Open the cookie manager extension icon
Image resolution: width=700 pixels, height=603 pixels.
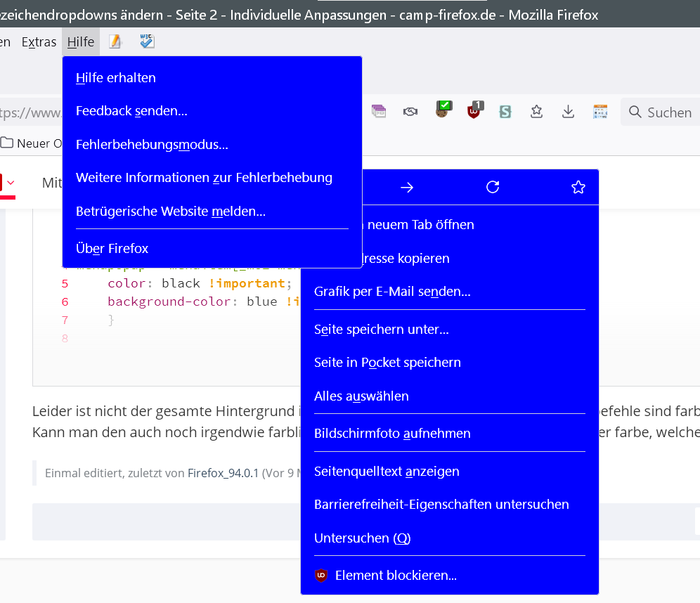(443, 110)
